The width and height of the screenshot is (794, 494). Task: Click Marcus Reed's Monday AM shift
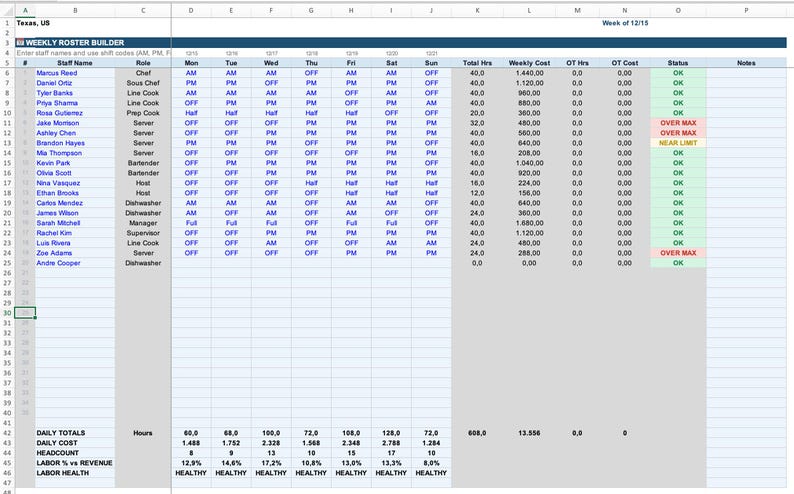(191, 73)
